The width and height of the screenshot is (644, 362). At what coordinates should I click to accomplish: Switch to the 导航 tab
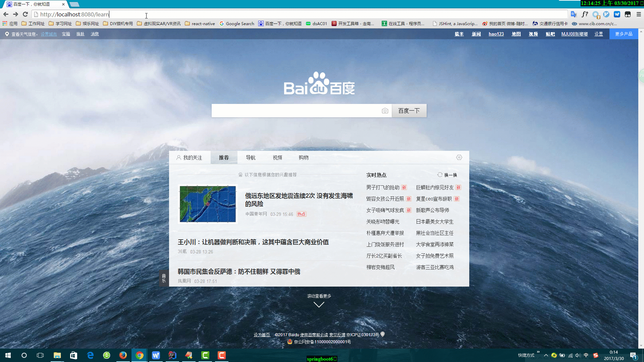pos(251,158)
